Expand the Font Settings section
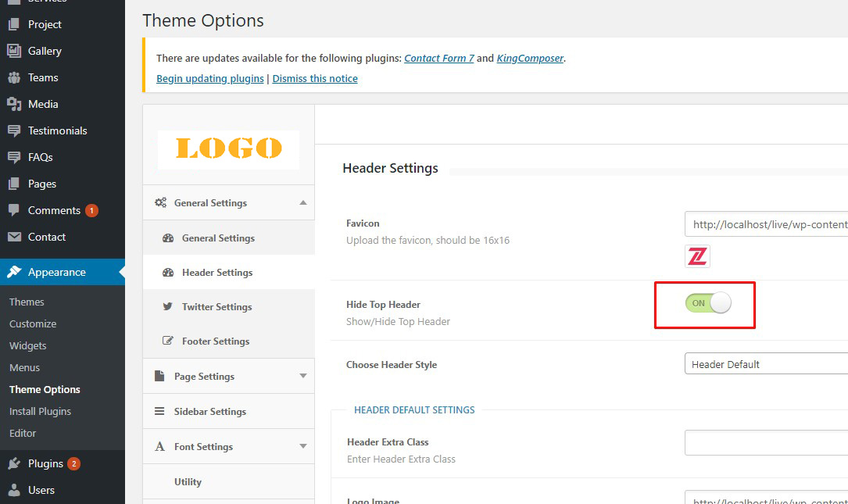The width and height of the screenshot is (848, 504). coord(303,446)
